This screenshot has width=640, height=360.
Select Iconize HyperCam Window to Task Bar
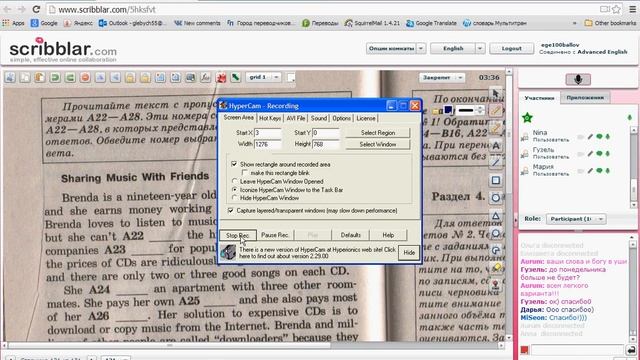[x=234, y=190]
